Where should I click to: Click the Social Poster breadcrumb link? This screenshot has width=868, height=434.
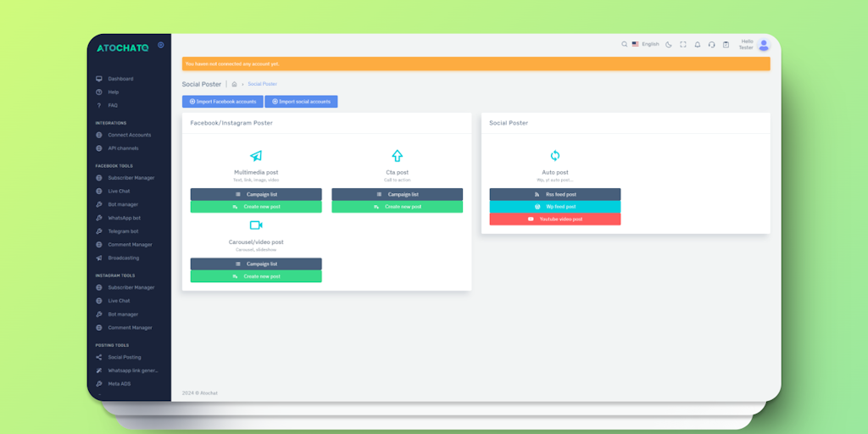(263, 84)
